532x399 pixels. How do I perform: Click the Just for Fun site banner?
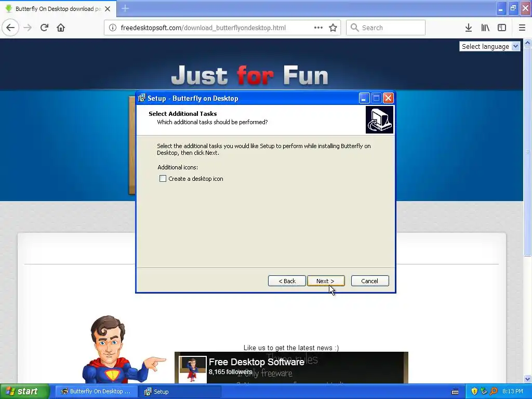[x=250, y=75]
